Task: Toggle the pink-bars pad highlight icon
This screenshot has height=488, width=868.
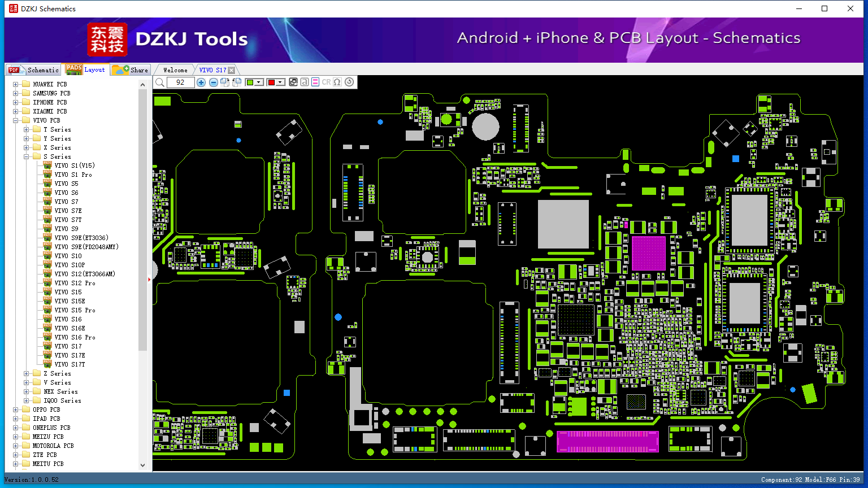Action: [315, 82]
